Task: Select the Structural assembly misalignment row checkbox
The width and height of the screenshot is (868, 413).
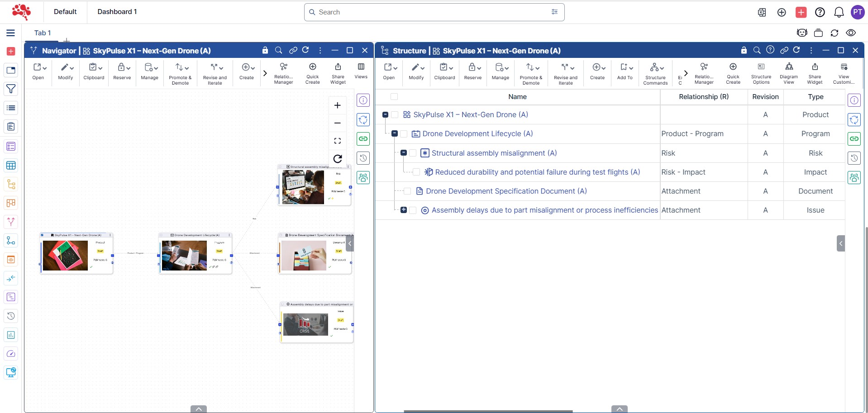Action: (413, 153)
